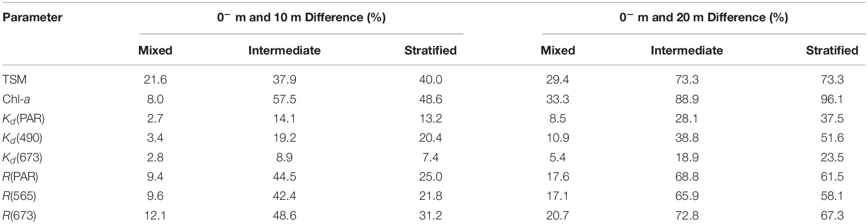
Task: Click the TSM Mixed value 21.6
Action: (155, 79)
